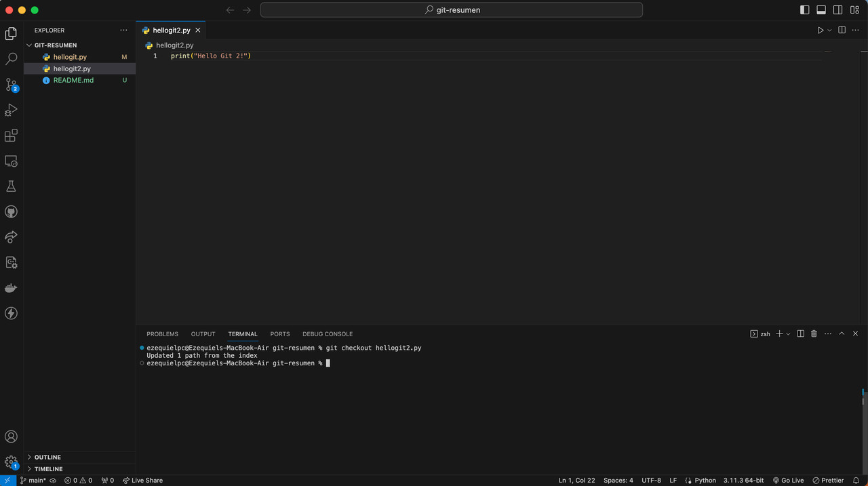Image resolution: width=868 pixels, height=486 pixels.
Task: Open run options dropdown arrow next to play
Action: click(829, 31)
